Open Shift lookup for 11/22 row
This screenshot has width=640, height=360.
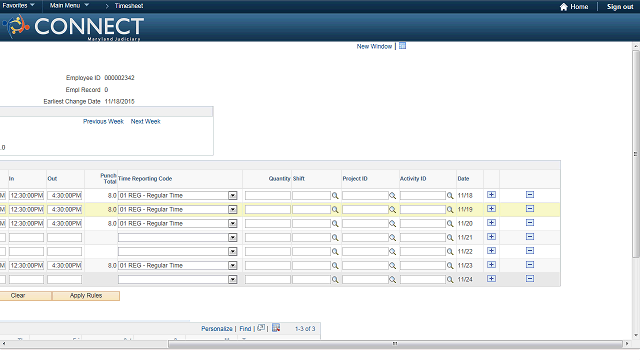(x=335, y=252)
